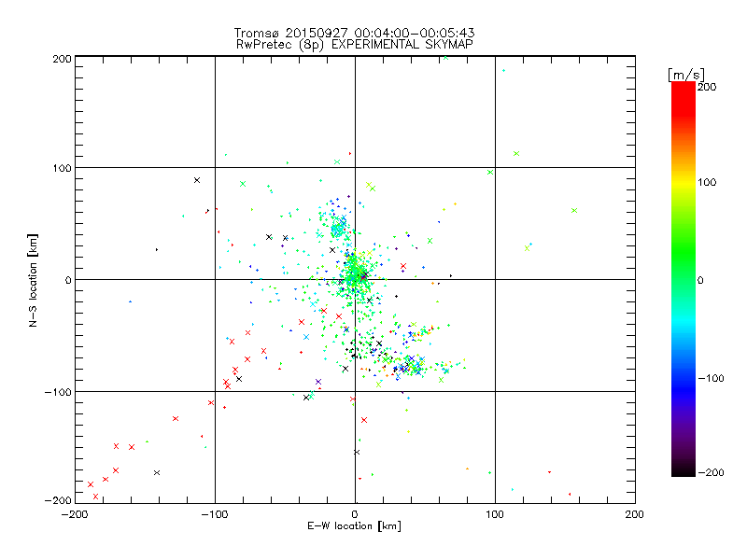This screenshot has height=560, width=747.
Task: Click the N-S axis tick label '200'
Action: pos(62,59)
